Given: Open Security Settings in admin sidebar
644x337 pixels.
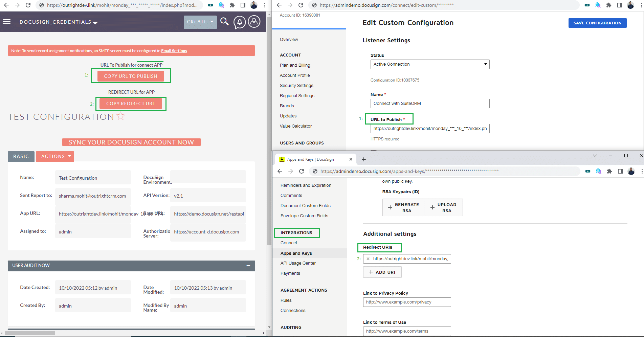Looking at the screenshot, I should tap(296, 86).
